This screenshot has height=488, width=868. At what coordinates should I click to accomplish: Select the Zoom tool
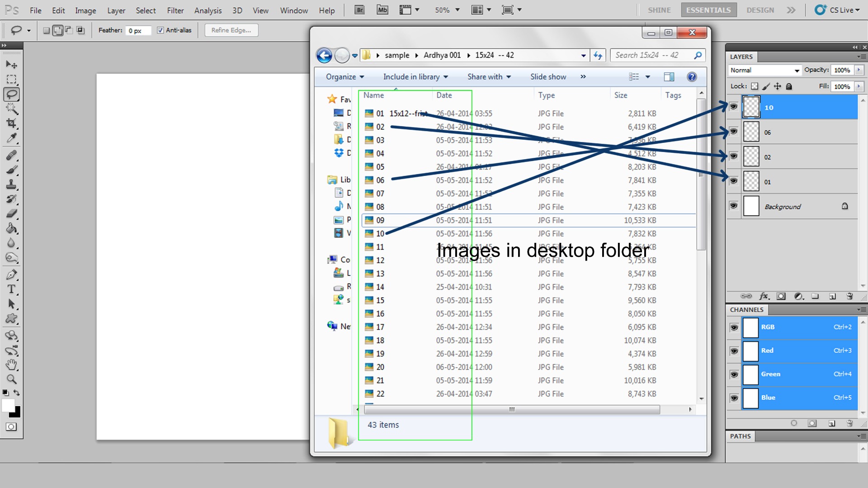click(11, 379)
